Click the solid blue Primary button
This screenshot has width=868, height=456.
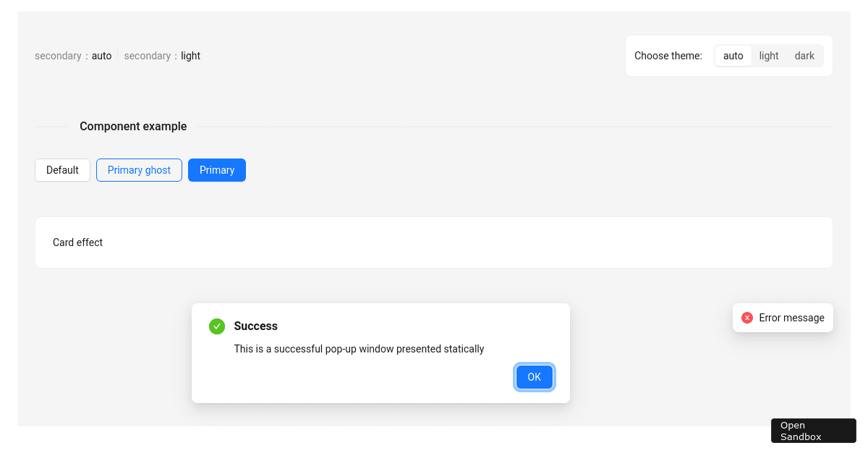[x=217, y=170]
